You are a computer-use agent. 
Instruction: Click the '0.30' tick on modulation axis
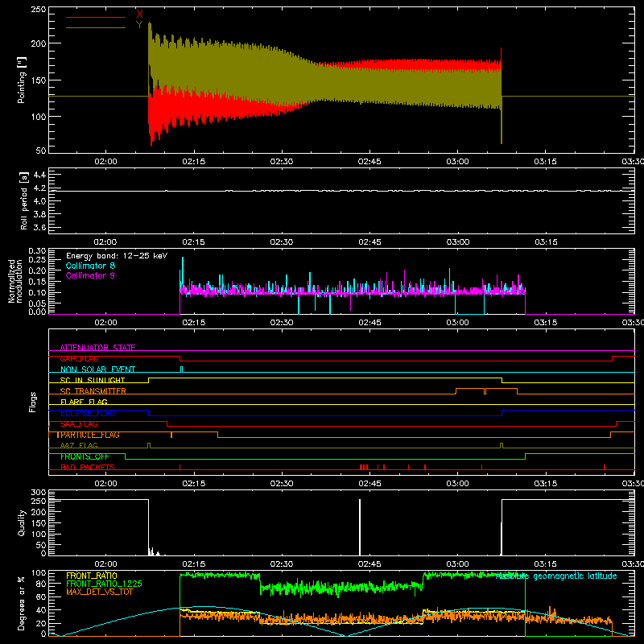[37, 251]
